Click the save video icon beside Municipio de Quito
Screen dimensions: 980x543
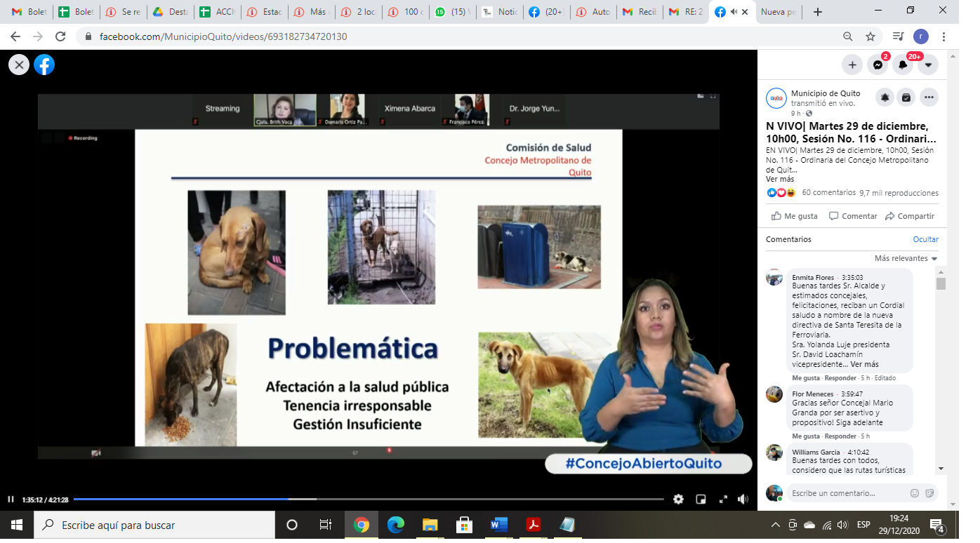click(x=906, y=98)
